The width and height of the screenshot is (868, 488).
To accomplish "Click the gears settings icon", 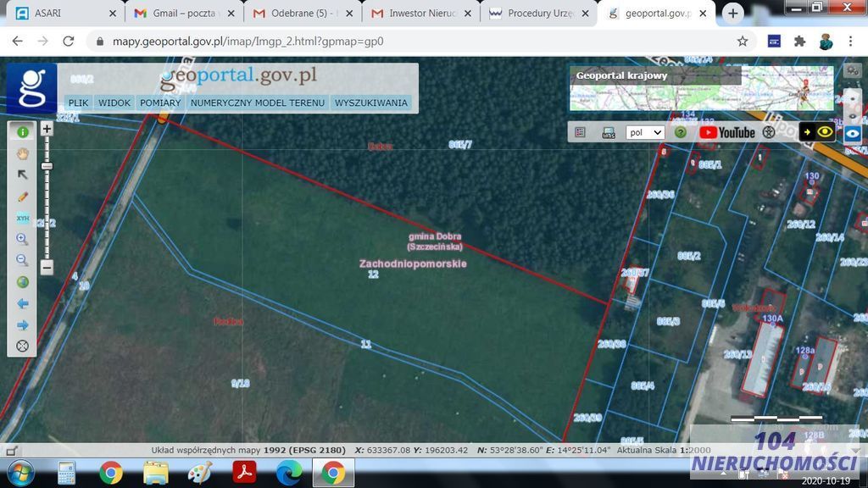I will [853, 71].
